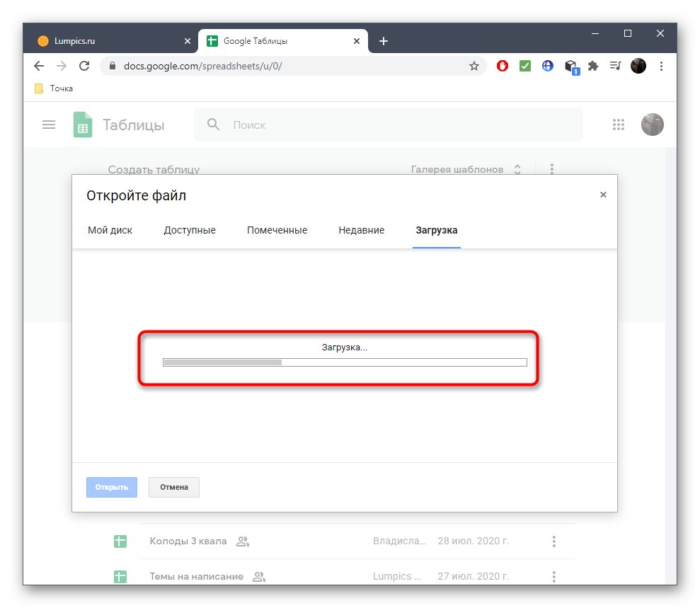Screen dimensions: 700x608
Task: Cancel the upload with Отмена
Action: tap(173, 487)
